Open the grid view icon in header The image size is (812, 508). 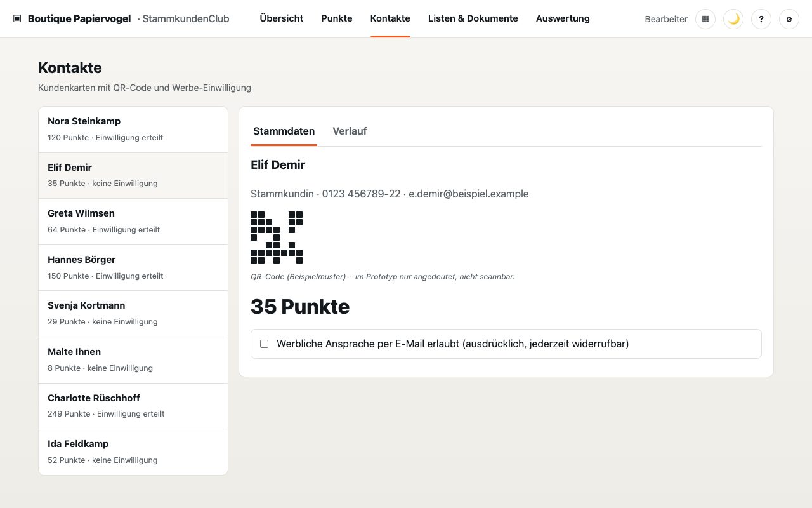[705, 19]
